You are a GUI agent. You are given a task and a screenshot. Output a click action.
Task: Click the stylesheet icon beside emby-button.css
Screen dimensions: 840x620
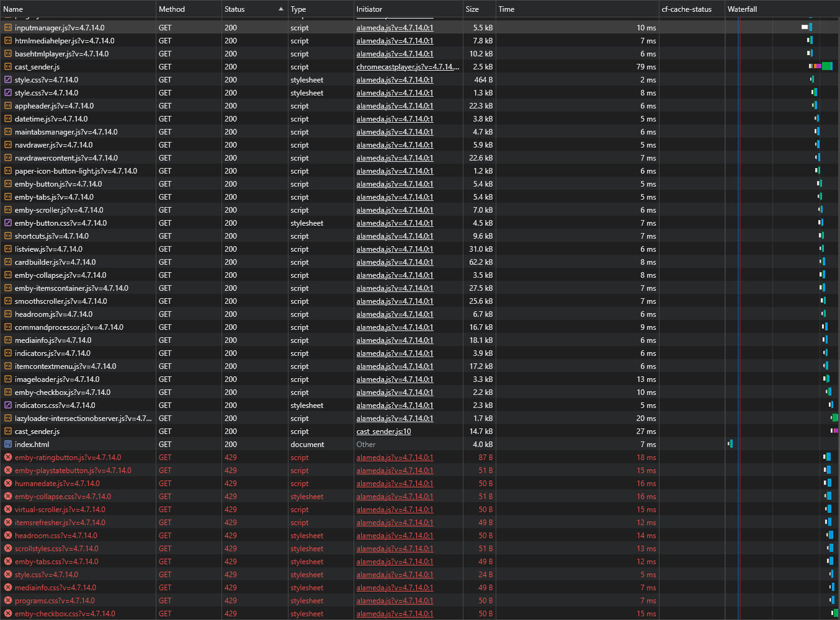coord(7,223)
